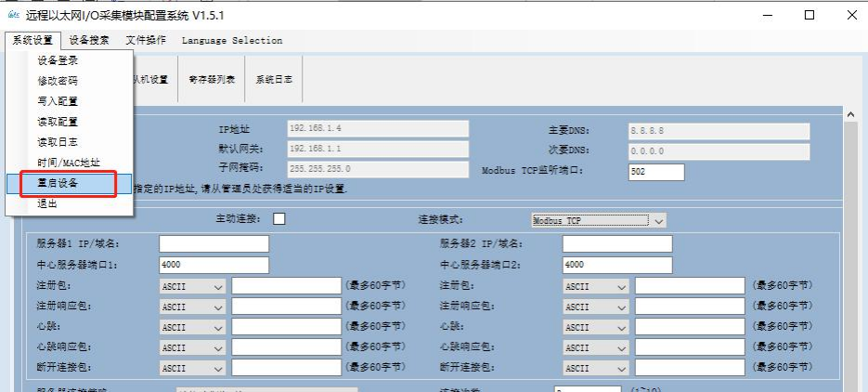This screenshot has height=392, width=868.
Task: Open the 服务器2 断开连接包 ASCII dropdown
Action: pyautogui.click(x=596, y=368)
